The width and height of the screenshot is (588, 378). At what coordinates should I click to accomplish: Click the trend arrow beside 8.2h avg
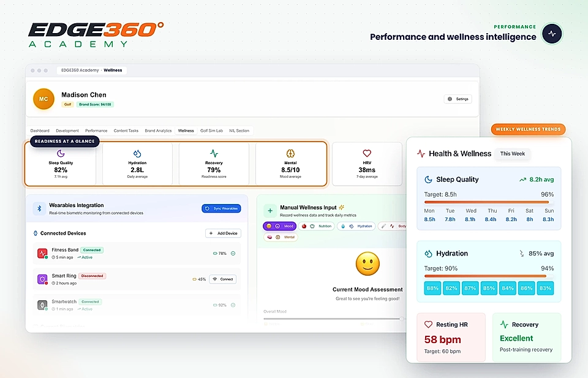pos(522,180)
